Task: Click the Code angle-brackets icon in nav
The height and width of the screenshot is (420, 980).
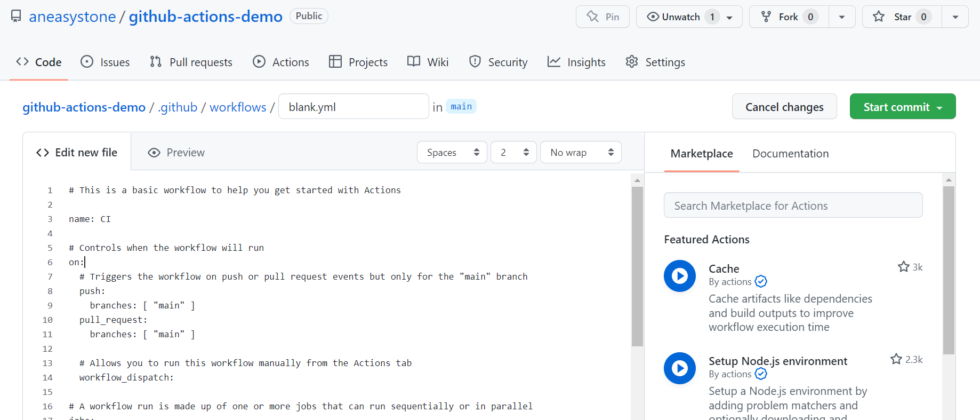Action: (x=22, y=61)
